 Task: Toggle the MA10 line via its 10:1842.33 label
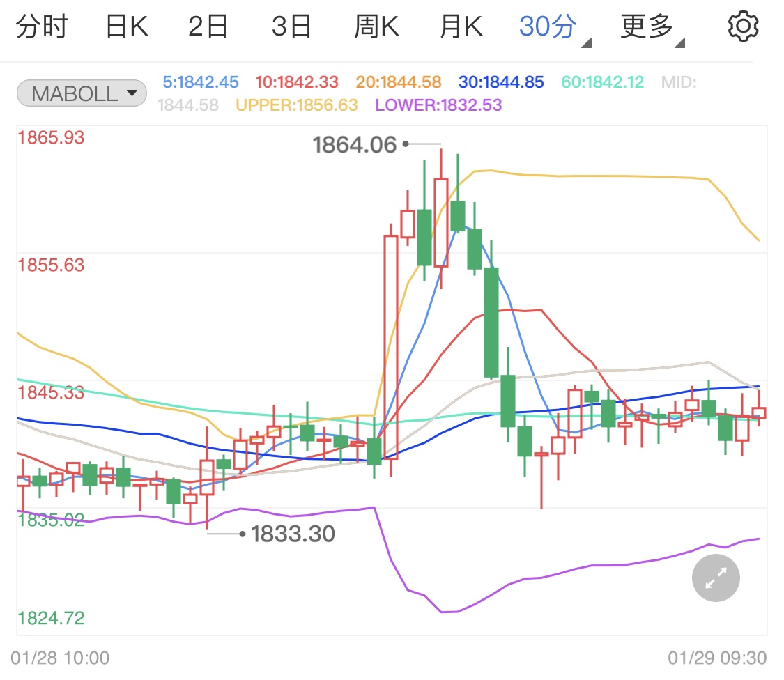pos(297,82)
